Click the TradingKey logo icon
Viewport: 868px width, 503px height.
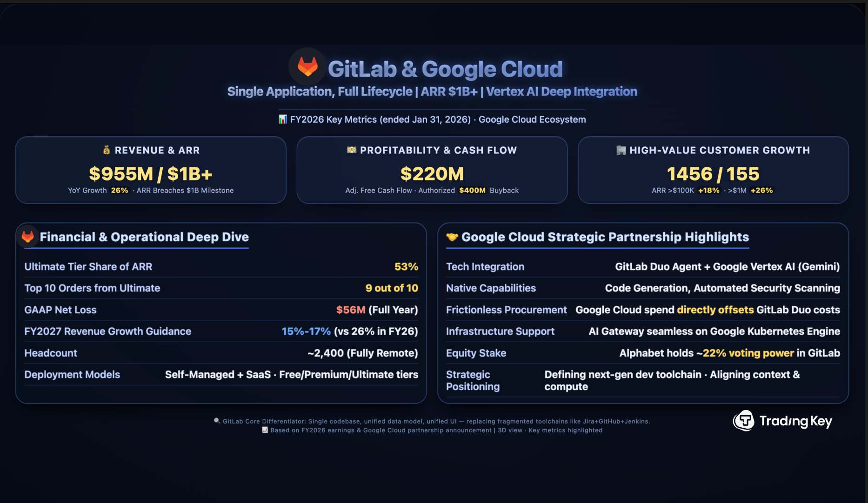click(x=744, y=421)
